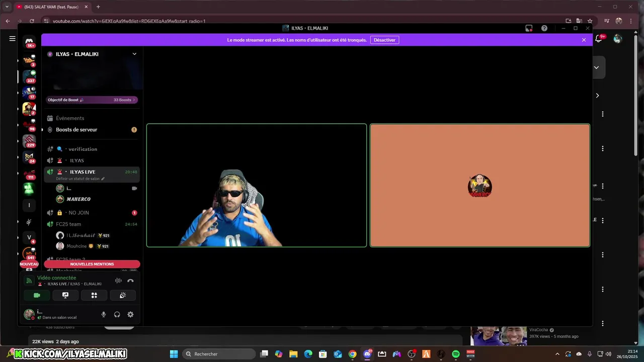This screenshot has height=362, width=644.
Task: Open soundboard button in voice panel
Action: point(123,295)
